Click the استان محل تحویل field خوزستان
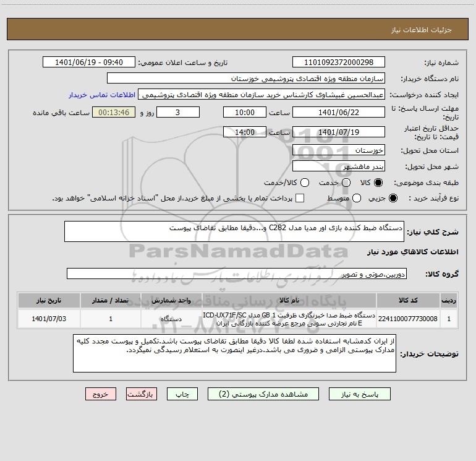This screenshot has width=476, height=461. tap(339, 150)
